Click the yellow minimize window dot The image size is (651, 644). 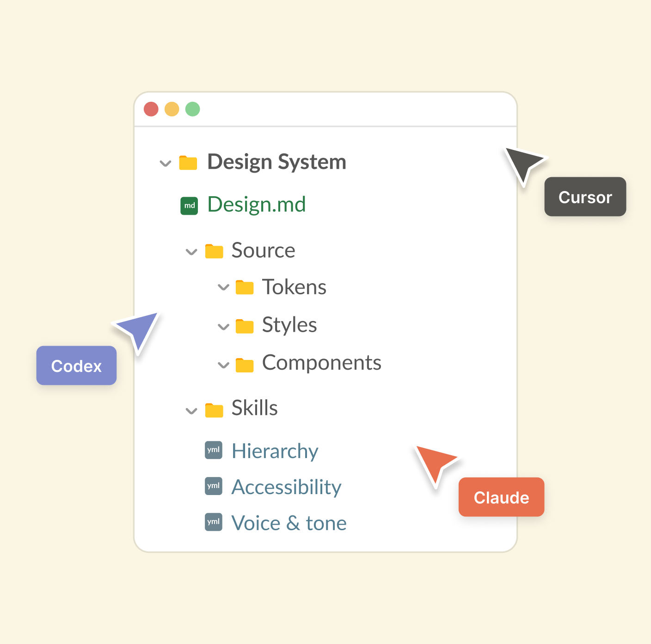coord(172,109)
